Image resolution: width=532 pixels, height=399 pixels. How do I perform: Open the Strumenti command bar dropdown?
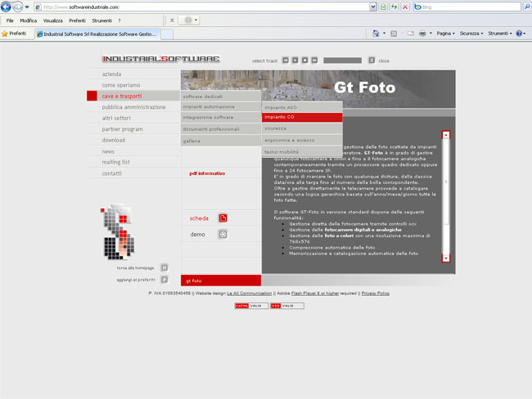point(500,34)
